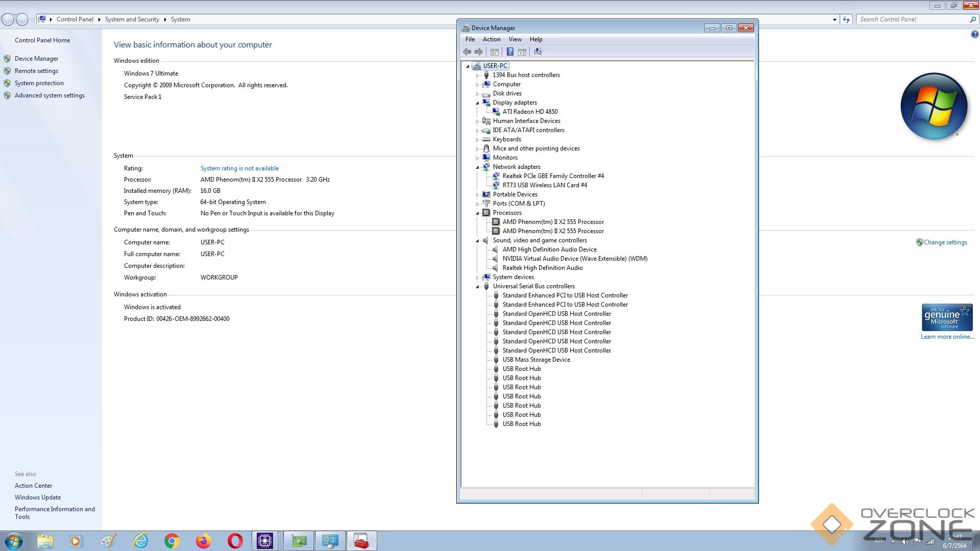Open the Action menu in Device Manager

pos(491,39)
